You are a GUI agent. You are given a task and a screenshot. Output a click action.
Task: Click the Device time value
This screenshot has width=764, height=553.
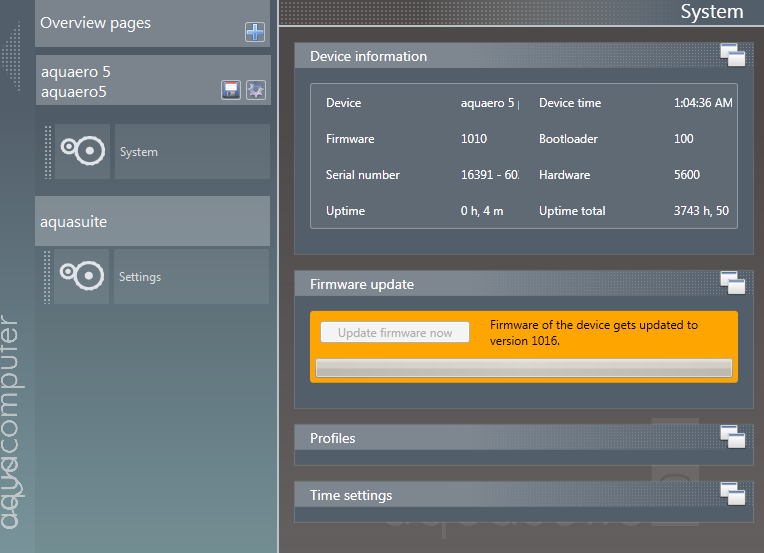click(703, 103)
